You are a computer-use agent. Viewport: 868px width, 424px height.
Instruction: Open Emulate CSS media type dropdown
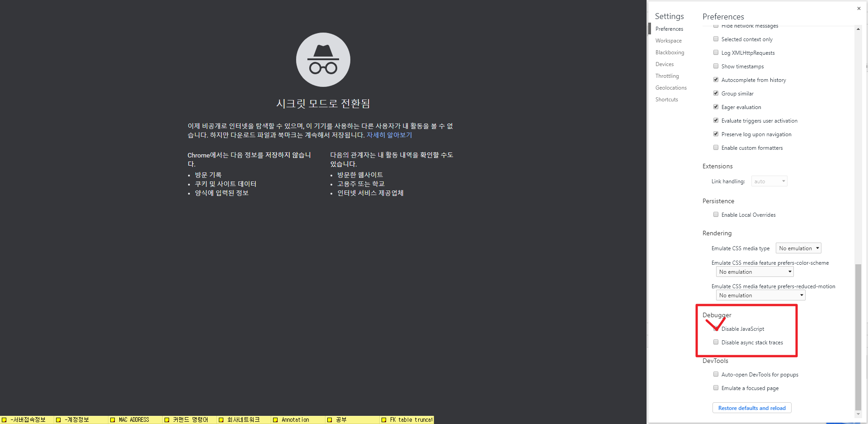click(798, 248)
